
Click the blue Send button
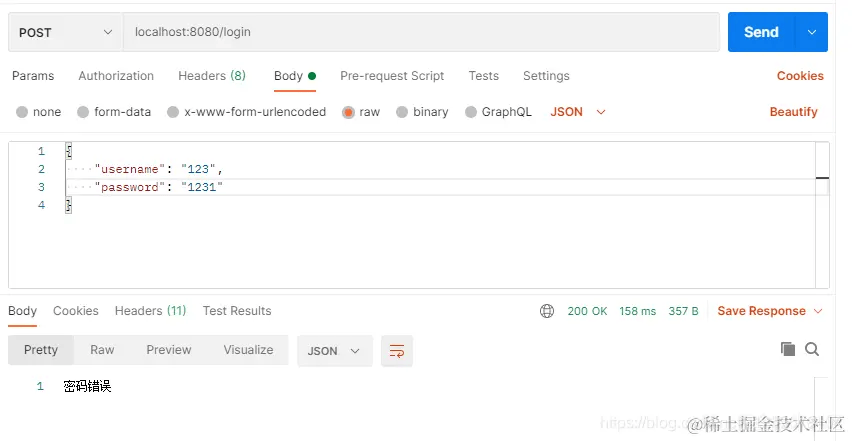pos(761,32)
